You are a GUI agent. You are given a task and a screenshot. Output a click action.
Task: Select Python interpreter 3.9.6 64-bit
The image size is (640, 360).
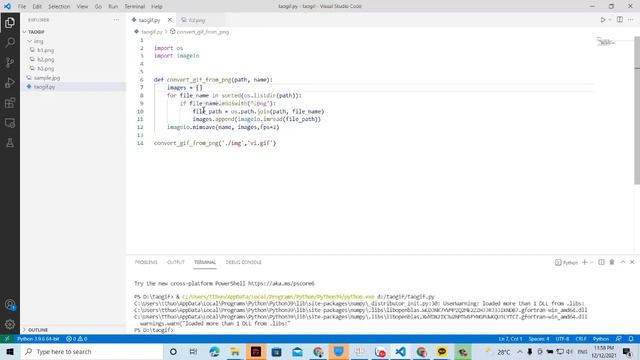click(x=38, y=339)
